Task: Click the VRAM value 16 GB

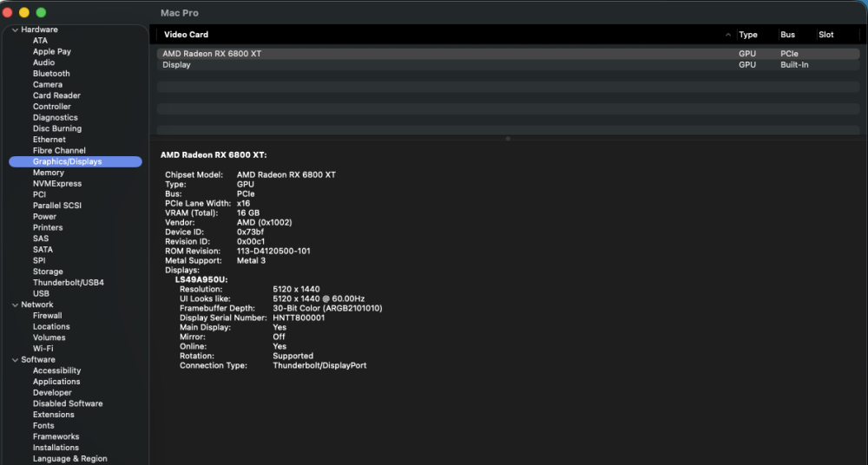Action: click(x=248, y=213)
